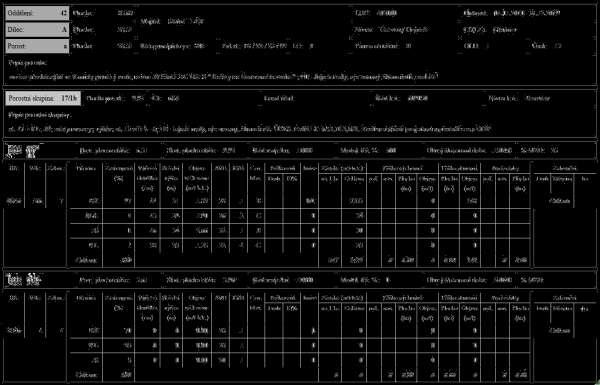Select the Oddělení field
The image size is (600, 385).
[x=37, y=13]
